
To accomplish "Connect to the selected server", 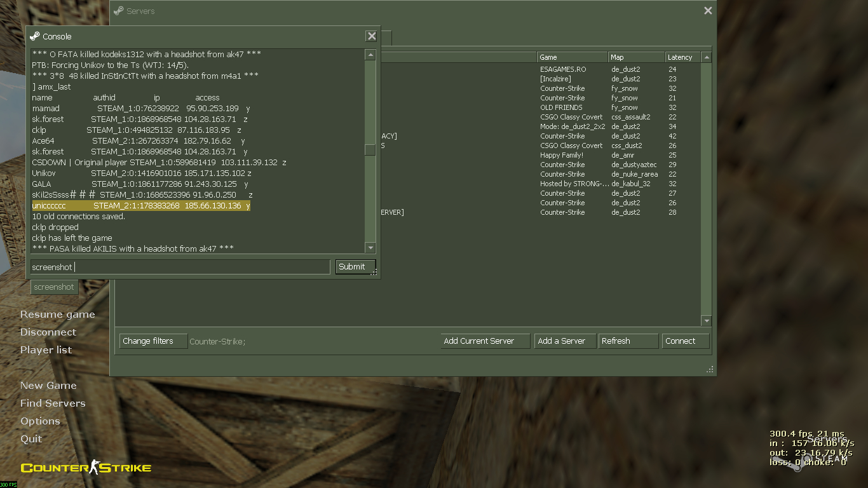I will tap(686, 341).
